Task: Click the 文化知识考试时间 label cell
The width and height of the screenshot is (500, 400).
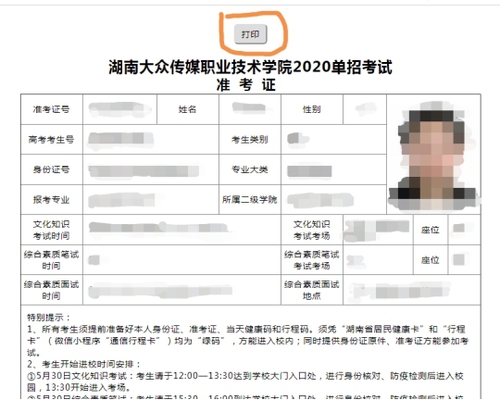Action: point(51,230)
